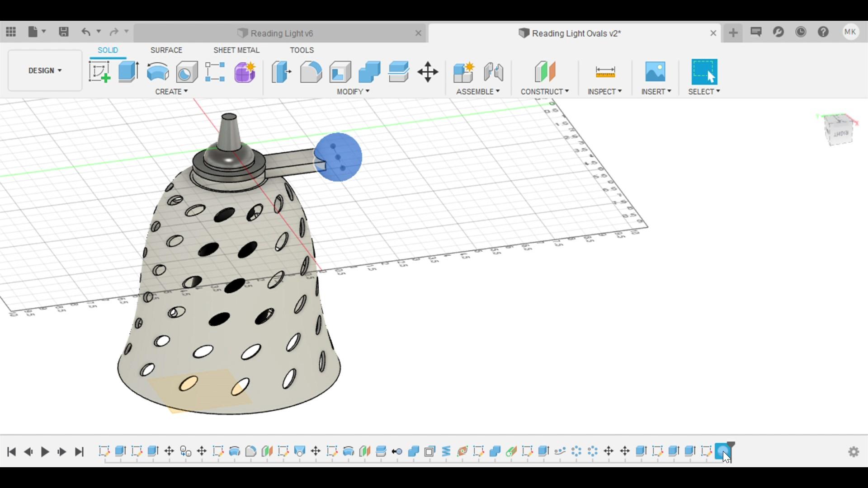868x488 pixels.
Task: Click the DESIGN workspace button
Action: pos(45,70)
